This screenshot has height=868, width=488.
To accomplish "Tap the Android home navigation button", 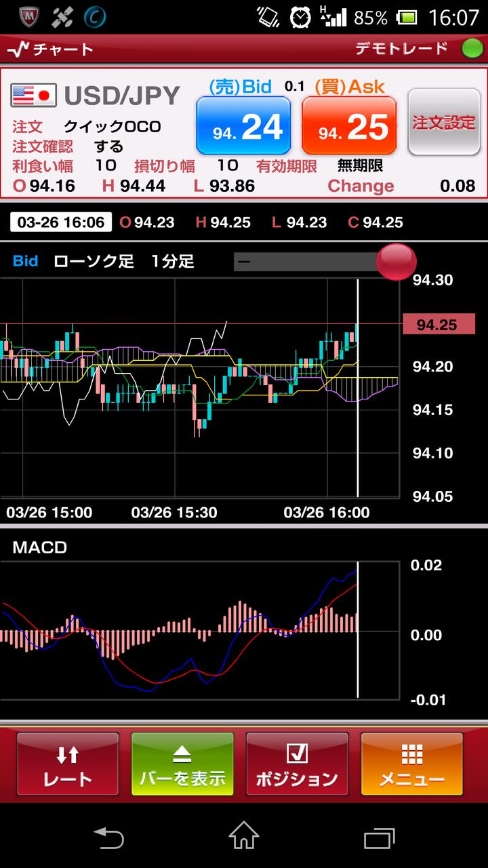I will point(244,835).
